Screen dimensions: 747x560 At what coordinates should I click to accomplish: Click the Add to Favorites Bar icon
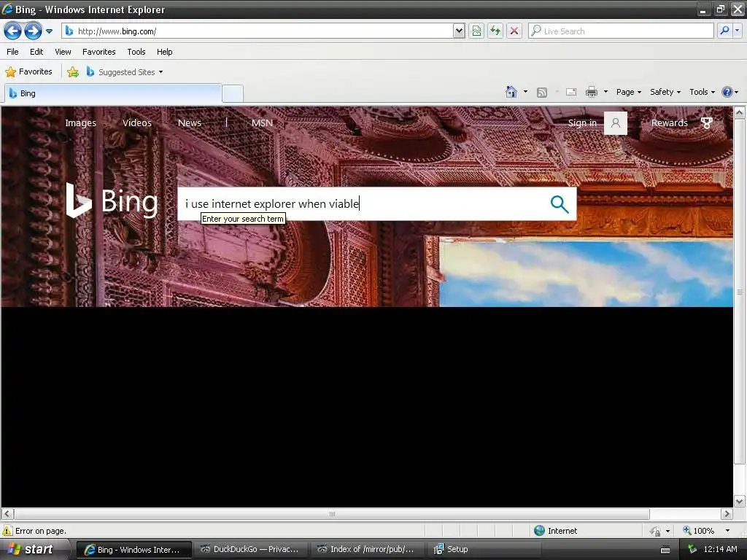73,72
